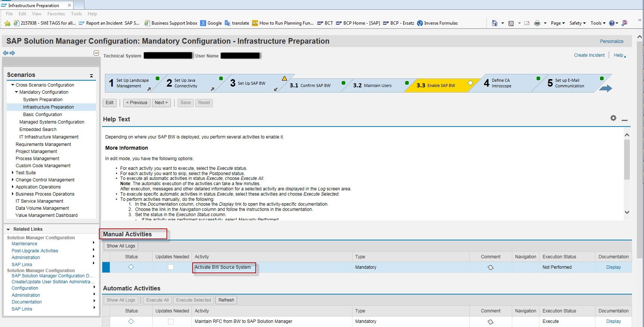This screenshot has width=644, height=327.
Task: Expand the Change Control Management node
Action: click(13, 180)
